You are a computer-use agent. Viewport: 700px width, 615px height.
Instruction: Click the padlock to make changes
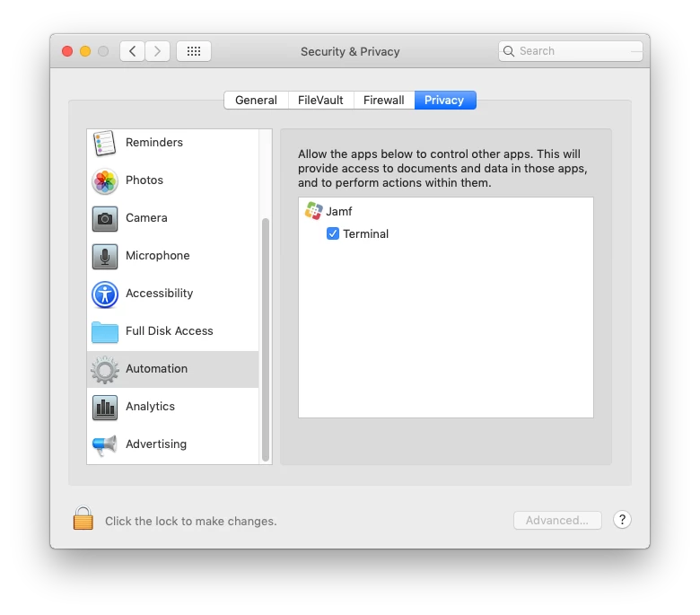(83, 518)
